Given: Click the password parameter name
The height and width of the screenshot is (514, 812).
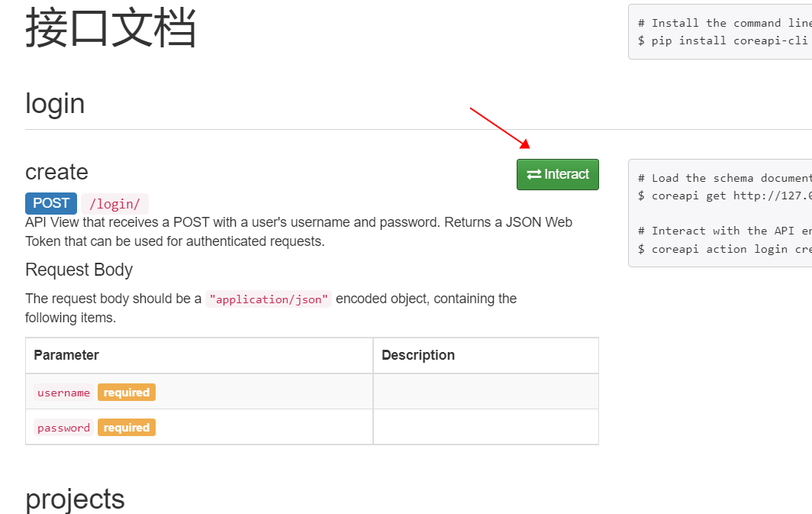Looking at the screenshot, I should pyautogui.click(x=63, y=428).
